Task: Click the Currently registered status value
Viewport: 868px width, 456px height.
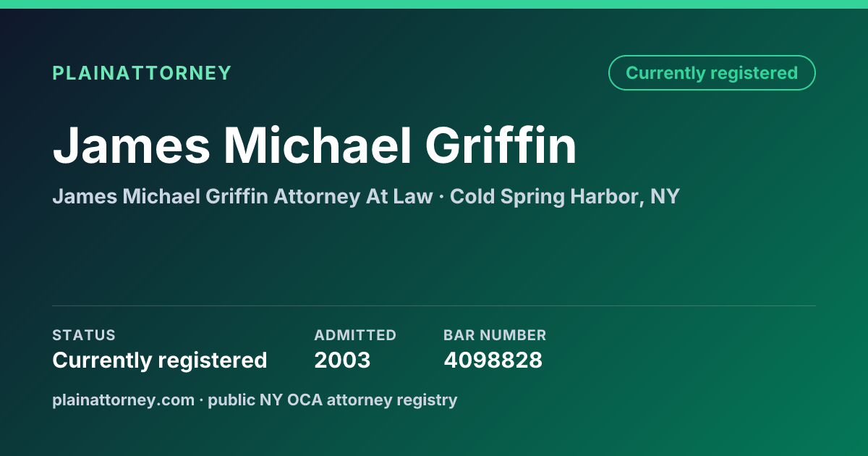Action: coord(160,360)
